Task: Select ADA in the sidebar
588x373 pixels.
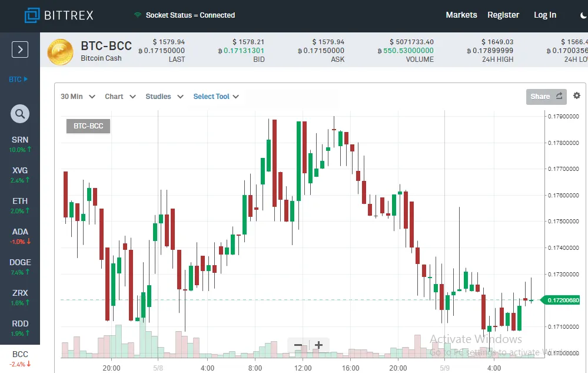Action: pyautogui.click(x=20, y=236)
